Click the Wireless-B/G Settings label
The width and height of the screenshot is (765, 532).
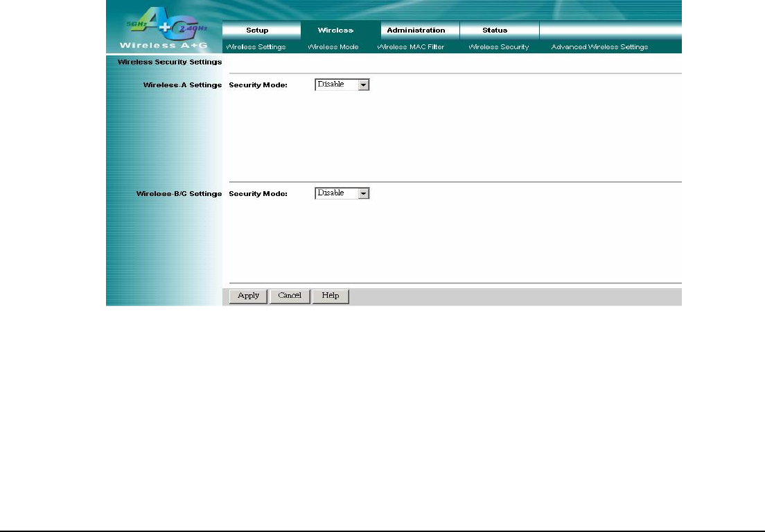(179, 193)
